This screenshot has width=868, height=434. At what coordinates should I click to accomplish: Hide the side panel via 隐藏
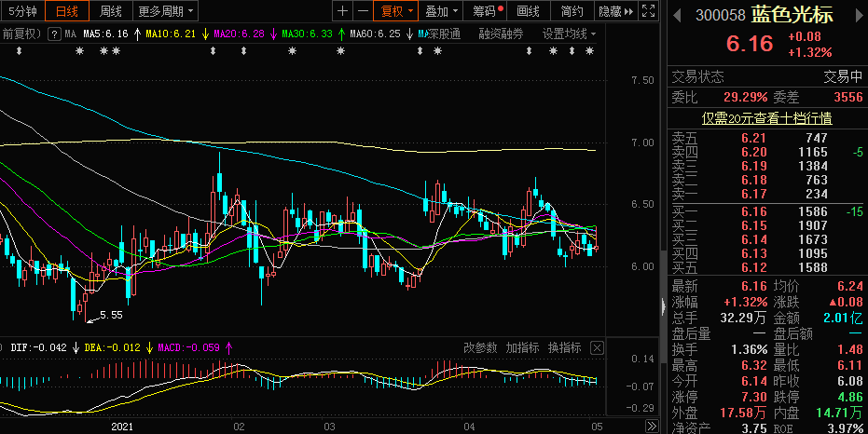615,11
